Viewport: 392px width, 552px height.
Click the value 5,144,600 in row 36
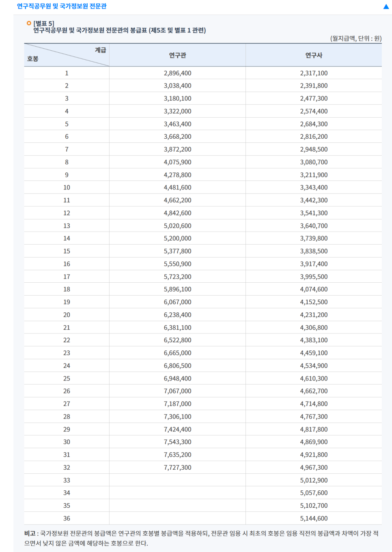point(314,518)
